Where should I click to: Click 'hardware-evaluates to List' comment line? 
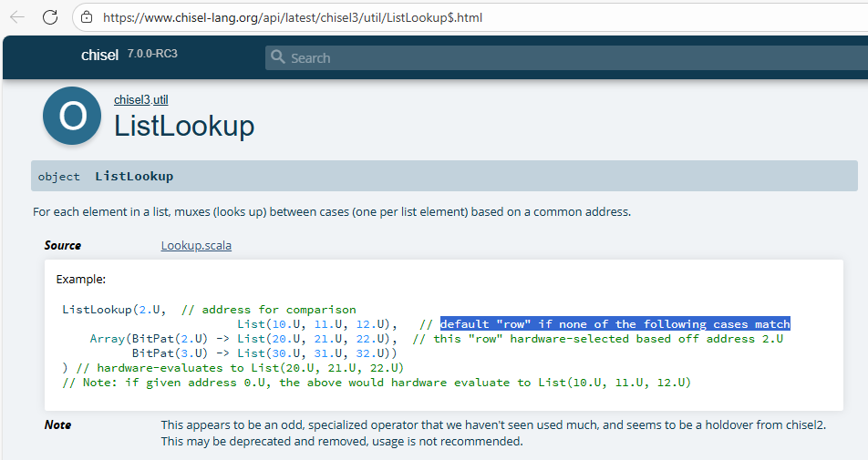coord(240,368)
